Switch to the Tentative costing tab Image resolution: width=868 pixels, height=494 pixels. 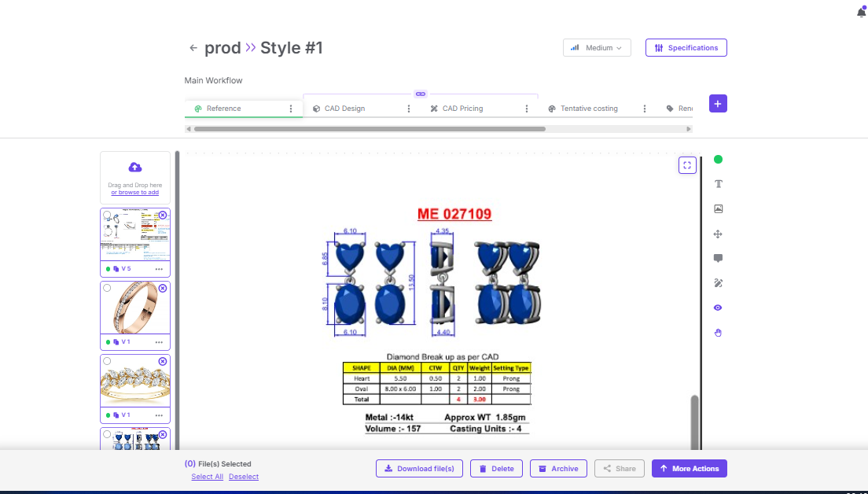pos(588,109)
